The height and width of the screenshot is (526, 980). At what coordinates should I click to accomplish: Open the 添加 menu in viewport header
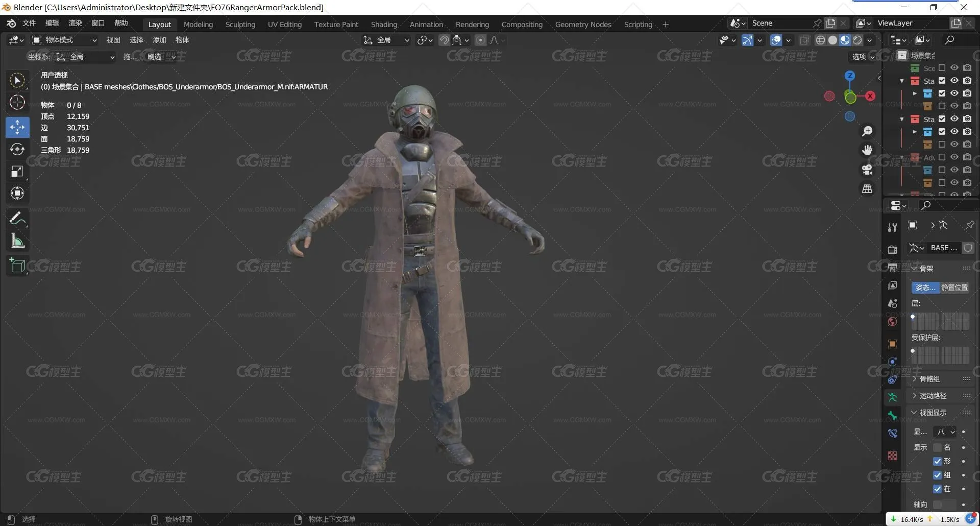(159, 40)
